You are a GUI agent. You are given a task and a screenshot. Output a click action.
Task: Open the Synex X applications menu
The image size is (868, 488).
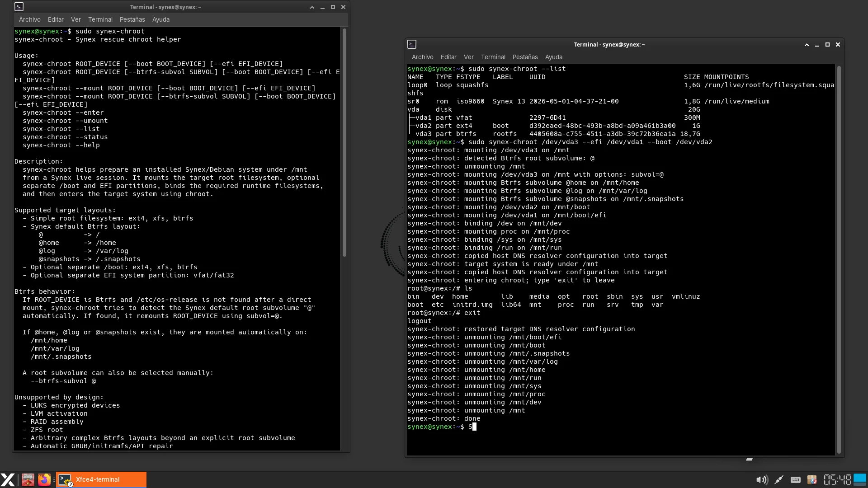point(8,479)
